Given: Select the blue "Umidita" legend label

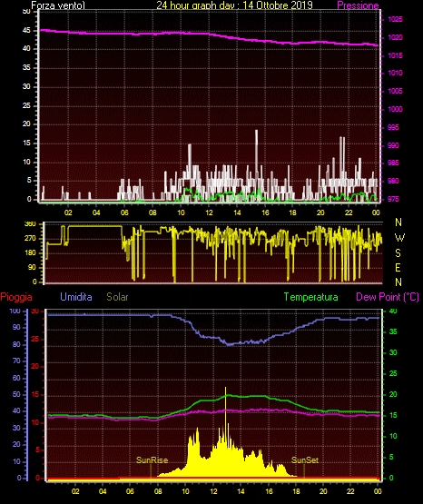Looking at the screenshot, I should pos(76,297).
